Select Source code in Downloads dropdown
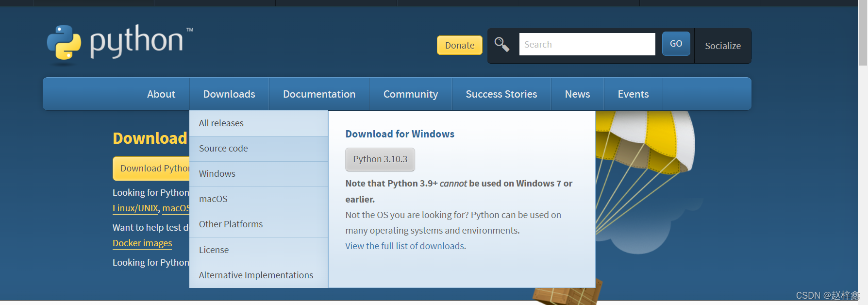Screen dimensions: 868x305 (259, 149)
